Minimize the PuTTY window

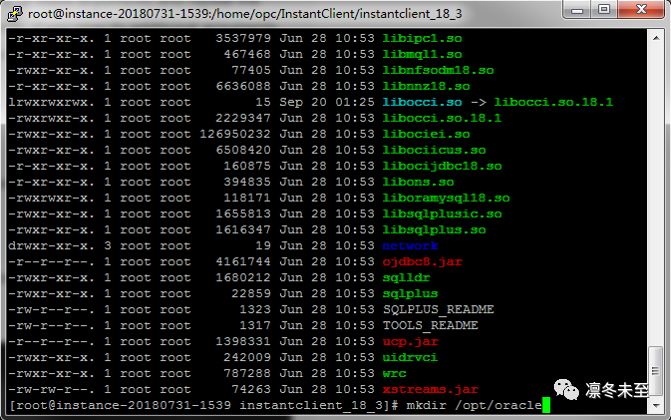tap(576, 9)
